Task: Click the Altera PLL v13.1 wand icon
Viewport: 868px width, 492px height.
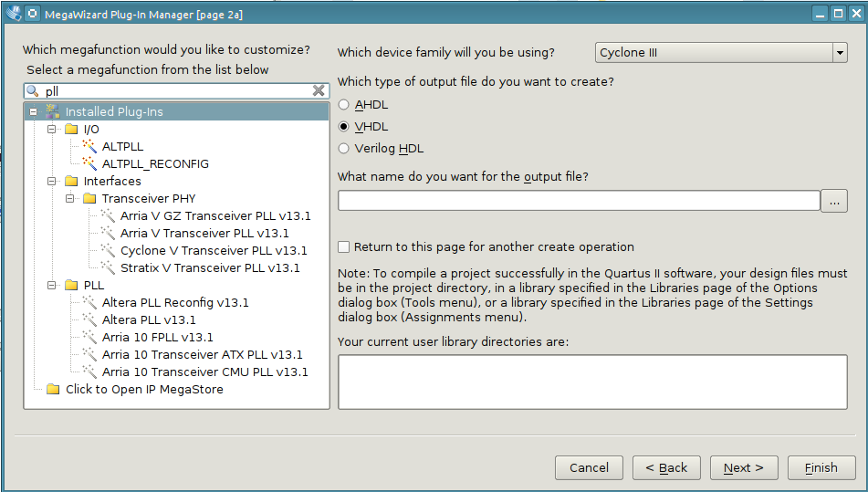Action: 89,319
